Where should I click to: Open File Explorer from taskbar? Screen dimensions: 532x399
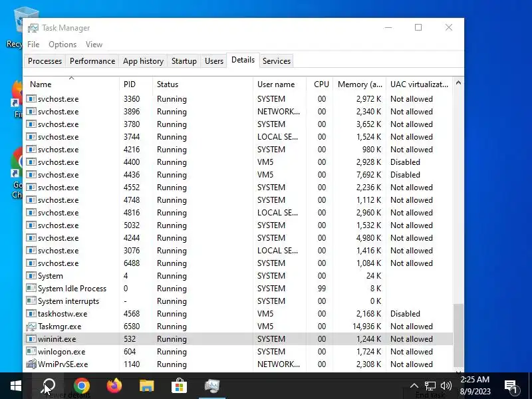click(x=146, y=386)
